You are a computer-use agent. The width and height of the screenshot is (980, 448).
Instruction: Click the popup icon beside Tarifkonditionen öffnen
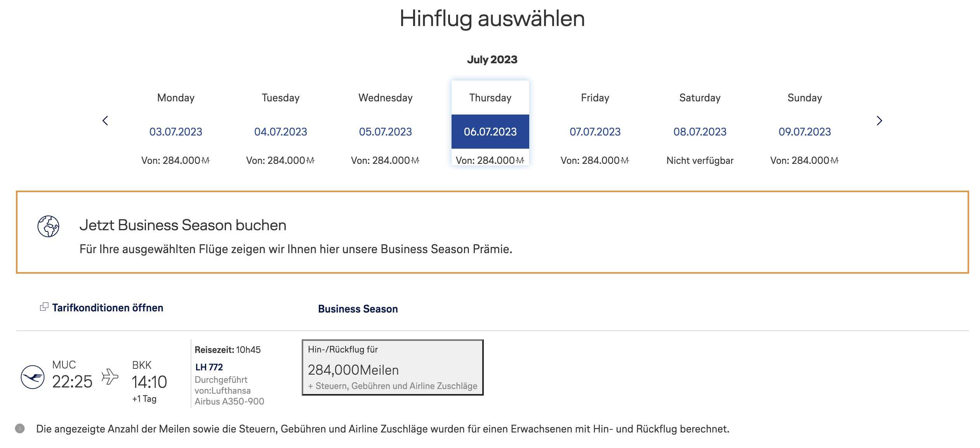pos(44,307)
